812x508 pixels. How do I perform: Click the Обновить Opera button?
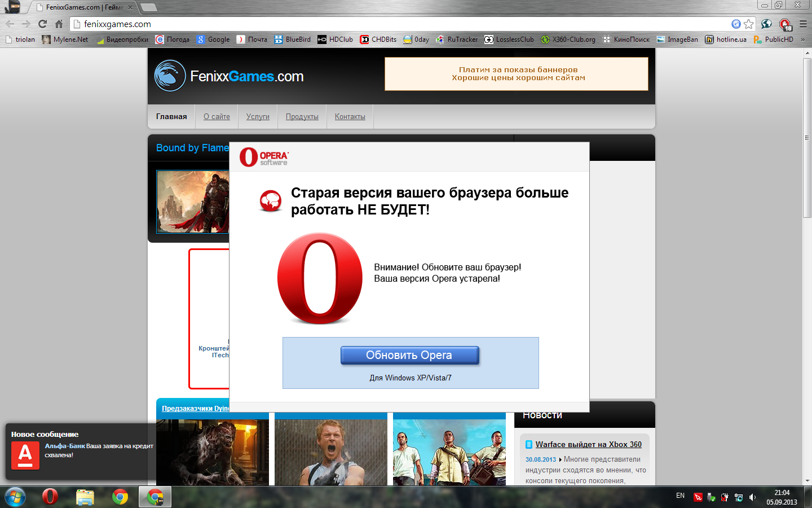pos(410,355)
